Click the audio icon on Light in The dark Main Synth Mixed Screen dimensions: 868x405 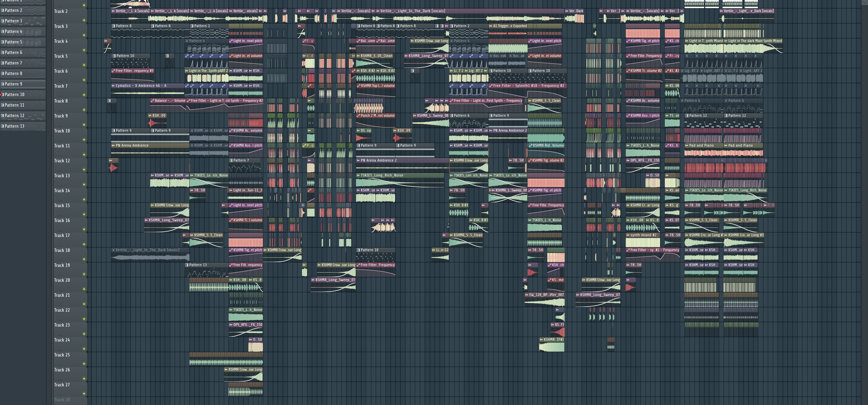point(726,41)
